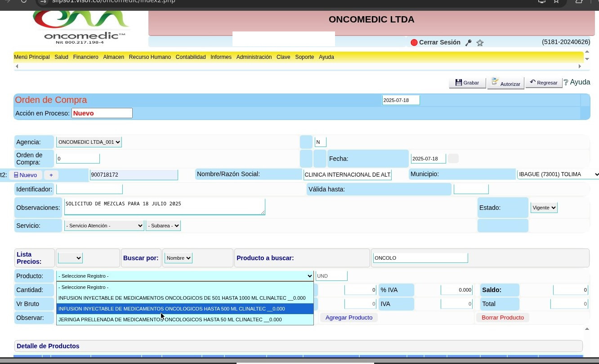The width and height of the screenshot is (599, 364).
Task: Open the Contabilidad menu
Action: pos(190,57)
